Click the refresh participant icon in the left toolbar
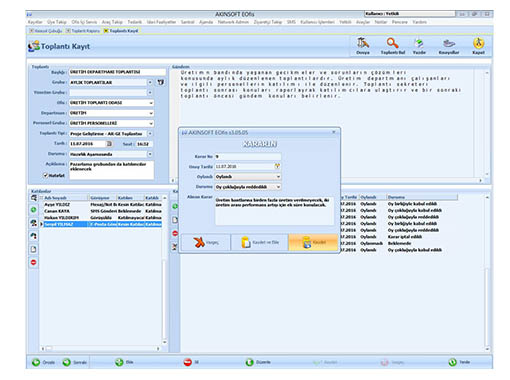510x380 pixels. (x=33, y=236)
